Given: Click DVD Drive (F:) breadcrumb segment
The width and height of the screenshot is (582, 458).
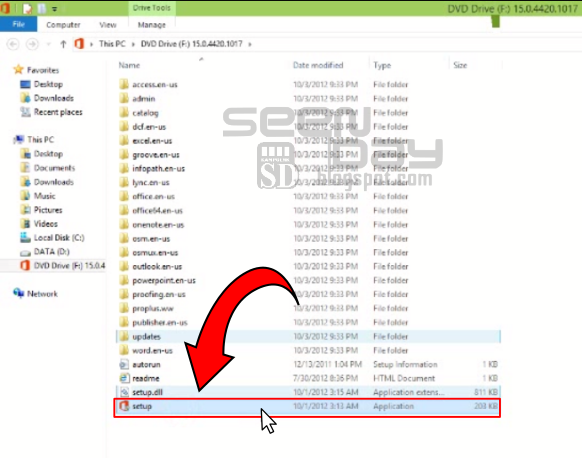Looking at the screenshot, I should pyautogui.click(x=192, y=44).
